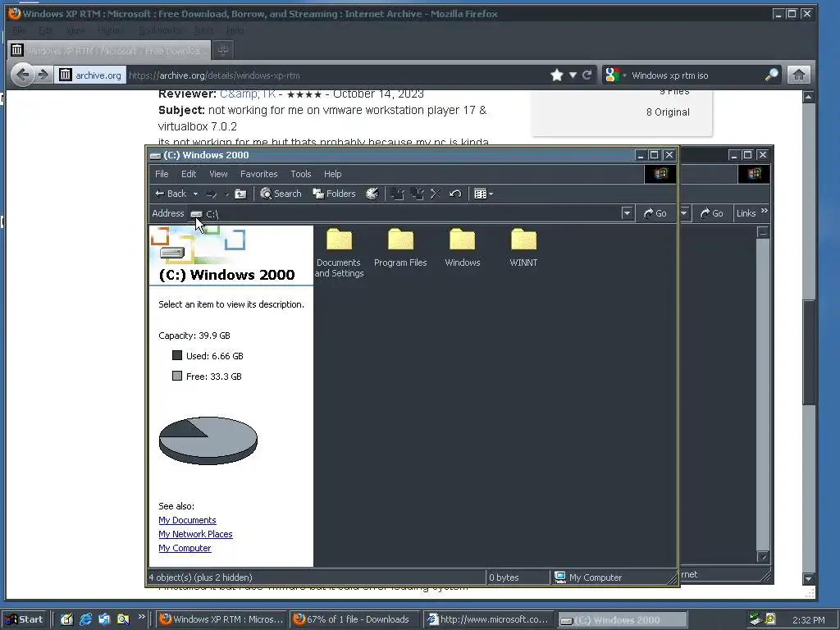
Task: Click the archive.org URL field
Action: pyautogui.click(x=337, y=75)
